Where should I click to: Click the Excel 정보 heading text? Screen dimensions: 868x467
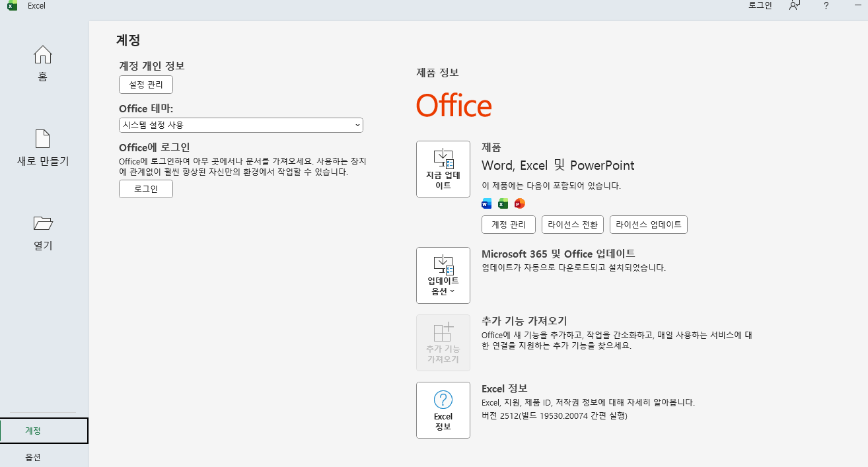tap(505, 388)
